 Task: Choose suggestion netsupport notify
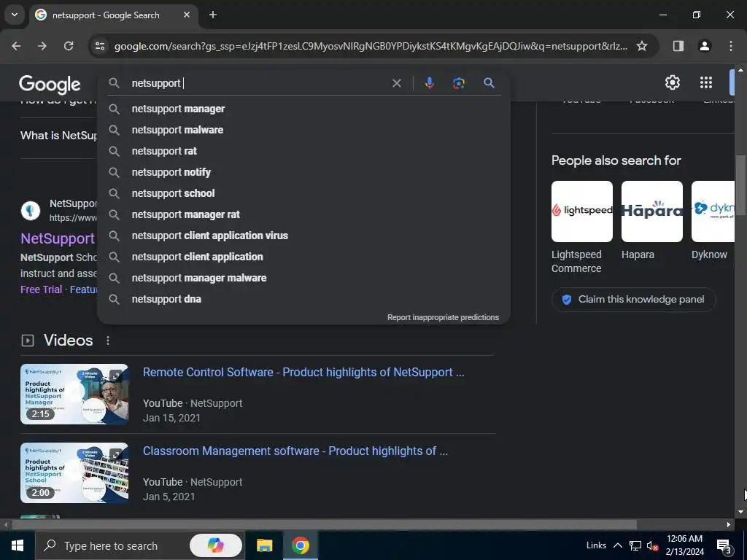pyautogui.click(x=304, y=172)
